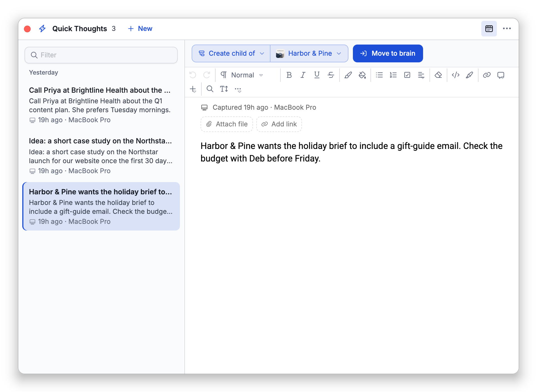This screenshot has height=392, width=537.
Task: Open the Harbor & Pine parent selector
Action: [x=309, y=53]
